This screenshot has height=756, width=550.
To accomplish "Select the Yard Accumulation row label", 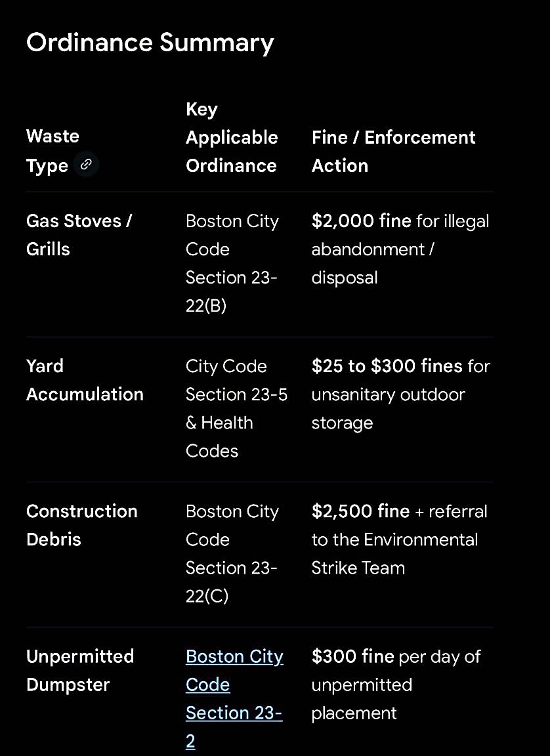I will pos(85,380).
